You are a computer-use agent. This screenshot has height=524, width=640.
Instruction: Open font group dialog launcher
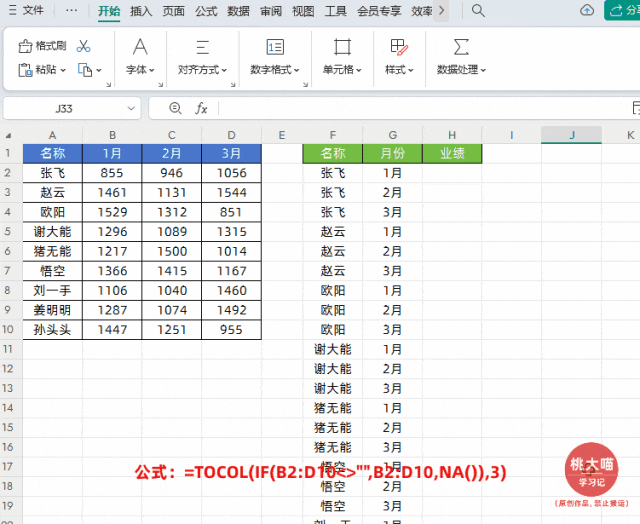pos(160,84)
